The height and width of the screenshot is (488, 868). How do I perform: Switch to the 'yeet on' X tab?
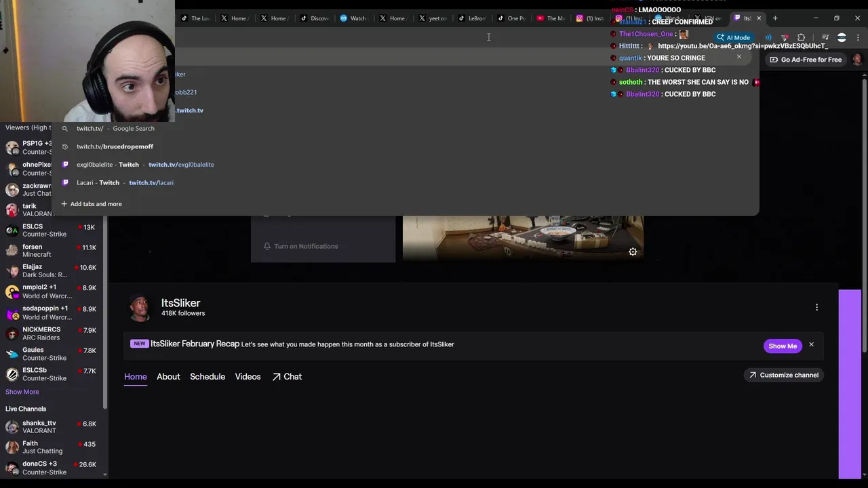click(x=433, y=18)
